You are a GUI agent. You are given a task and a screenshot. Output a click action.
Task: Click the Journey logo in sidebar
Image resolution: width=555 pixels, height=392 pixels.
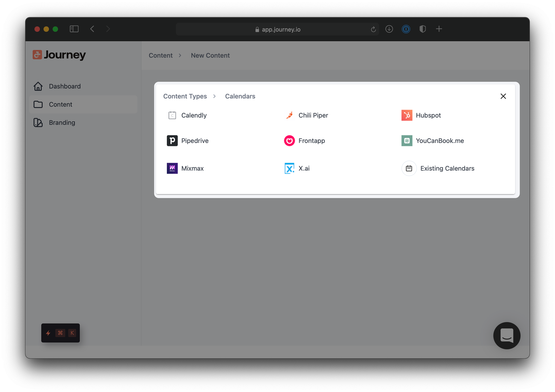(x=59, y=55)
